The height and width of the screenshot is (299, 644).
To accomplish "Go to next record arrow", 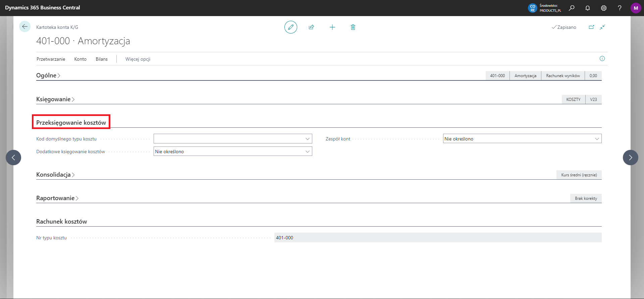I will pyautogui.click(x=630, y=158).
